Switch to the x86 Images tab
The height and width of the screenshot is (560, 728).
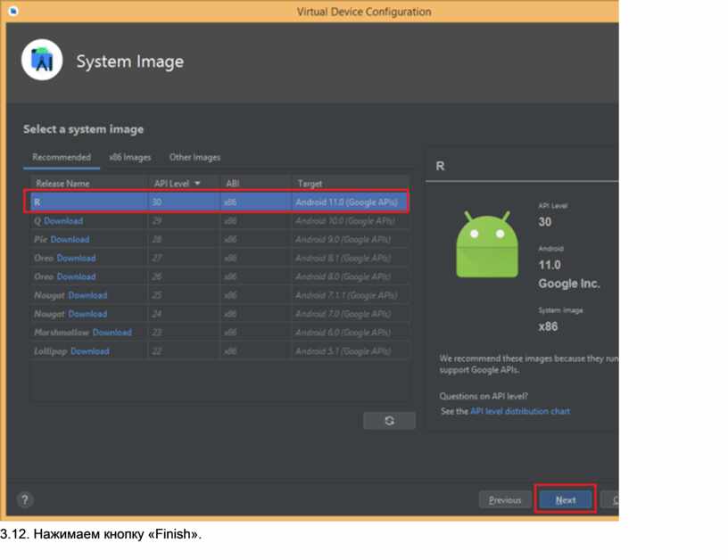[x=130, y=157]
